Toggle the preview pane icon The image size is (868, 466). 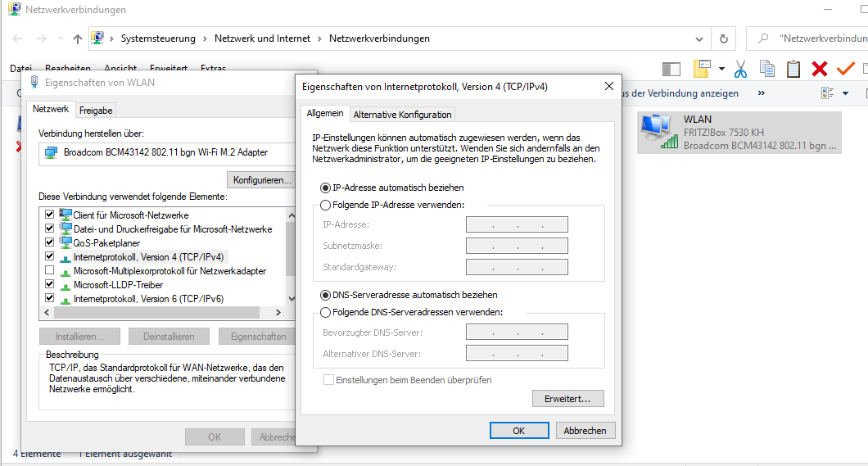point(671,69)
